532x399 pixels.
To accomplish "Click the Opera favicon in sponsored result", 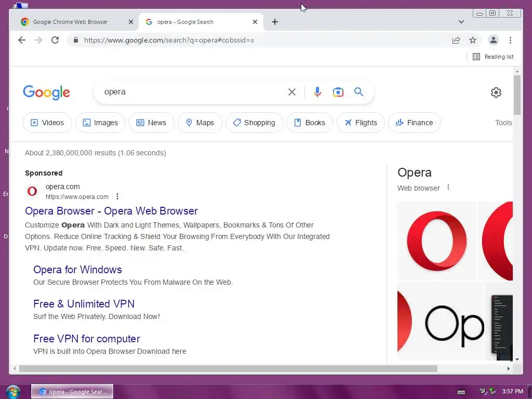I will pyautogui.click(x=32, y=191).
